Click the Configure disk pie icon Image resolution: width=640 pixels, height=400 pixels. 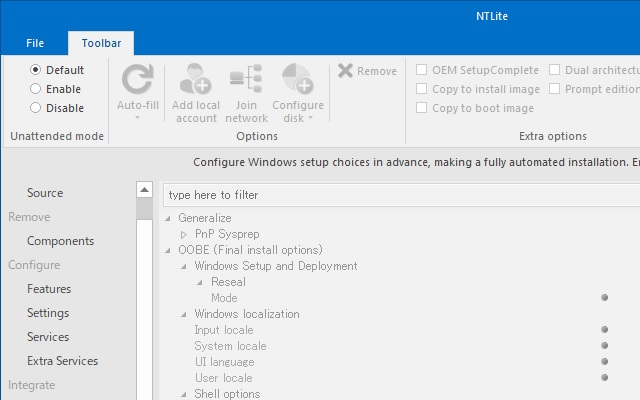click(x=298, y=78)
